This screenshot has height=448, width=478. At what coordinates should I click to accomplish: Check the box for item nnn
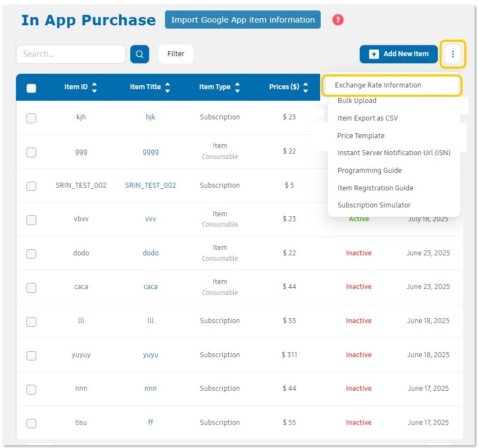pos(31,390)
